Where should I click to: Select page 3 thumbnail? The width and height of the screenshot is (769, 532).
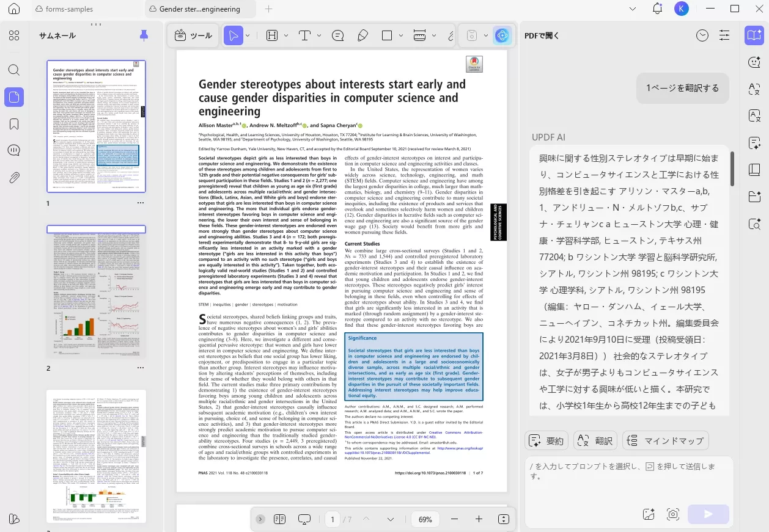(97, 456)
